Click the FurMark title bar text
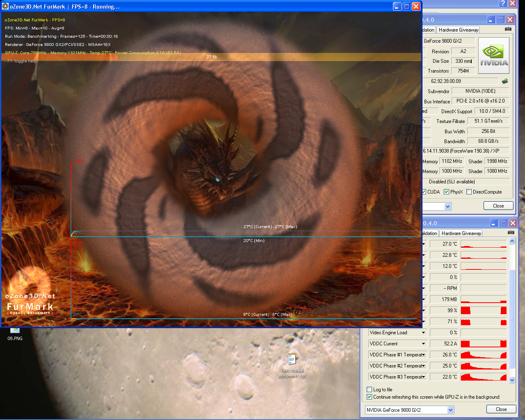Image resolution: width=525 pixels, height=420 pixels. click(65, 7)
